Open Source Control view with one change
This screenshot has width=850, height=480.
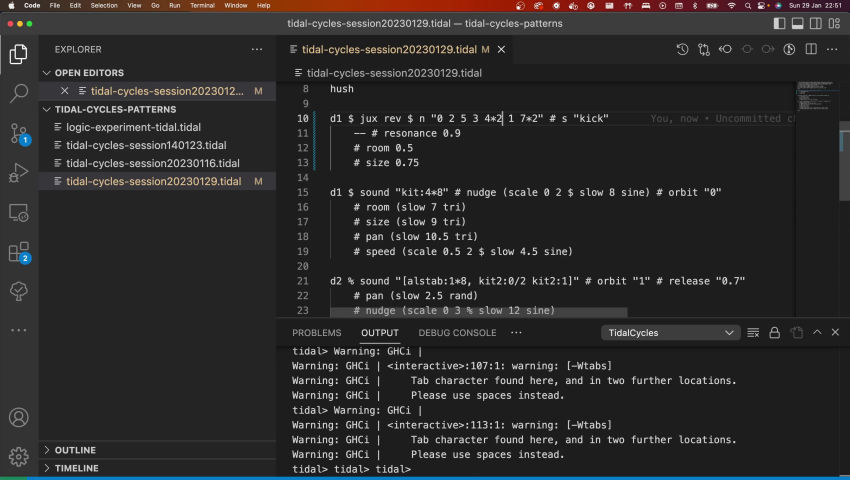tap(20, 133)
